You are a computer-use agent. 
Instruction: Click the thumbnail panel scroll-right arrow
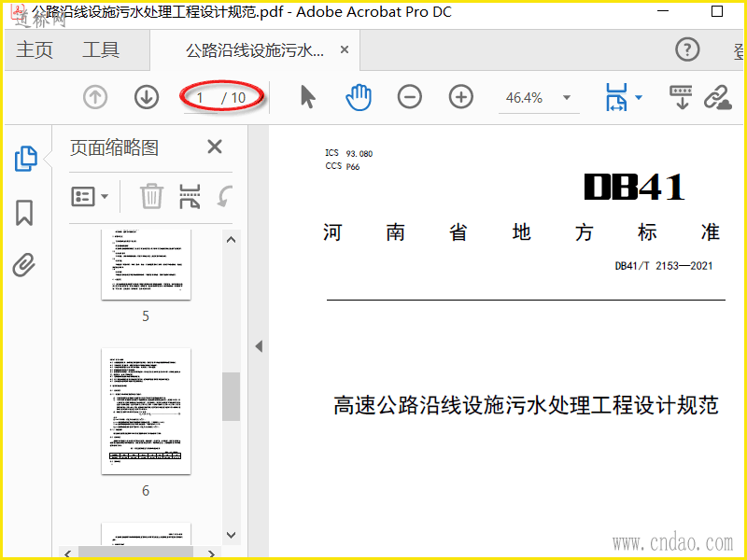click(212, 553)
